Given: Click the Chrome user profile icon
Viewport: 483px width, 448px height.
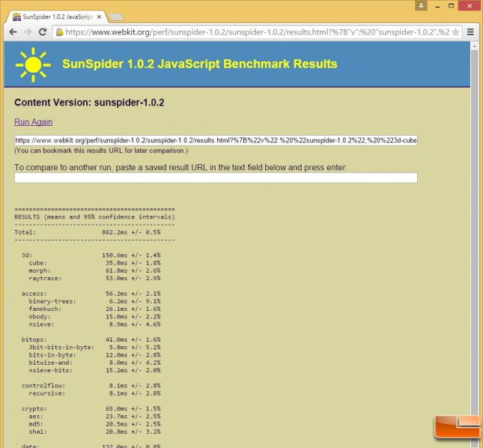Looking at the screenshot, I should 421,5.
